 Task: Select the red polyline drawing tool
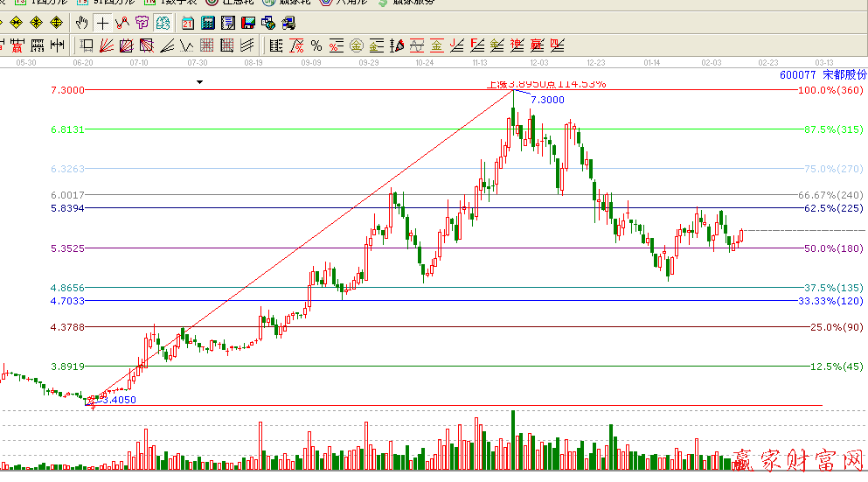tap(122, 23)
